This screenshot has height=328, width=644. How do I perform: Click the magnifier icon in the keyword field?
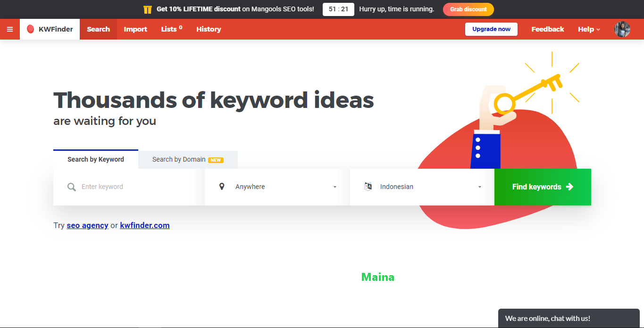tap(72, 187)
